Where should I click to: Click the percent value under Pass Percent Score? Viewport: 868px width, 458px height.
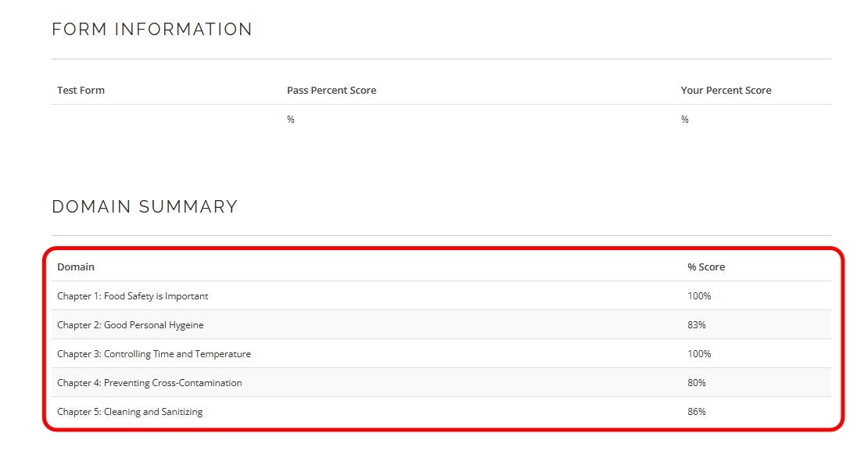(291, 120)
